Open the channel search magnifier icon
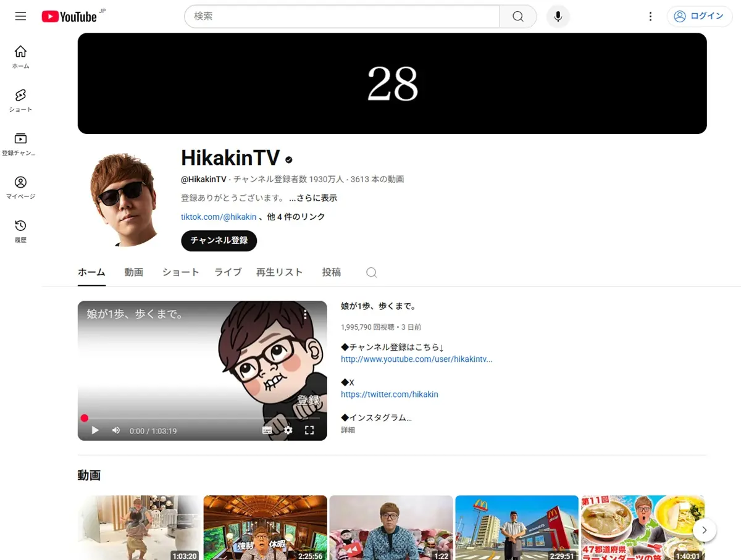Screen dimensions: 741x560 [371, 272]
